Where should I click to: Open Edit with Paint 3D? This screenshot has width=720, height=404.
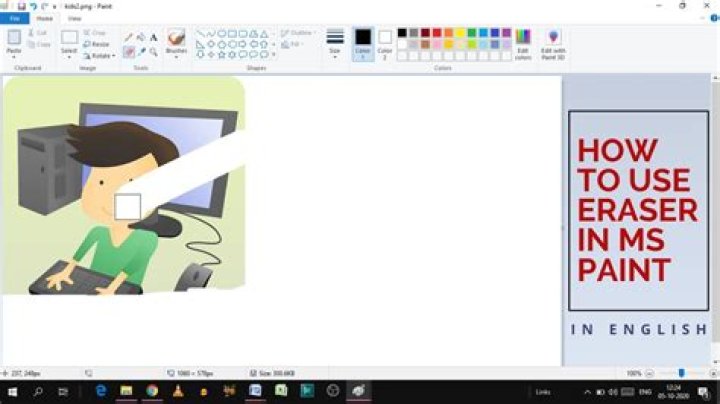(553, 43)
